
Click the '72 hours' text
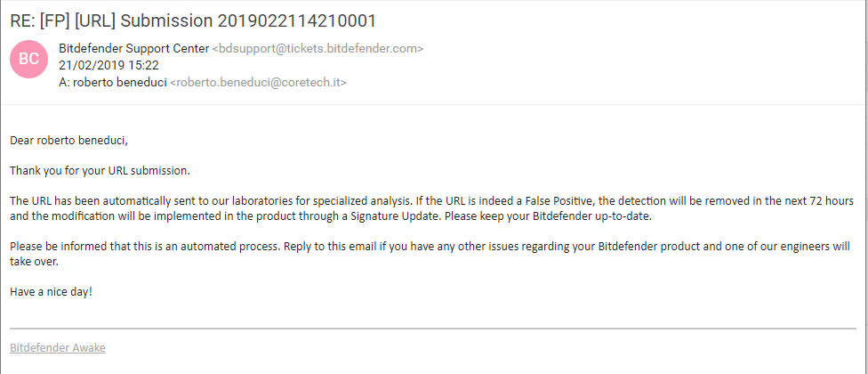[x=832, y=200]
